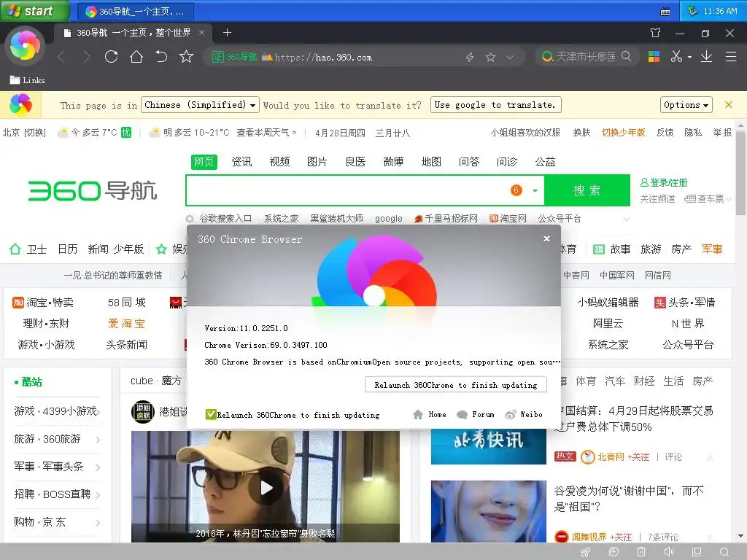The height and width of the screenshot is (560, 747).
Task: Expand the address bar dropdown chevron
Action: (510, 57)
